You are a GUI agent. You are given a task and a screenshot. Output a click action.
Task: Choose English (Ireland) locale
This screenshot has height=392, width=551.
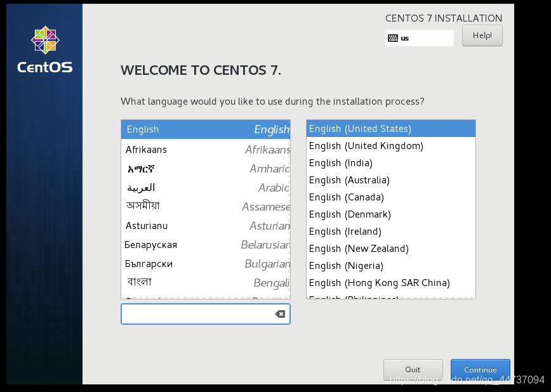(x=391, y=232)
